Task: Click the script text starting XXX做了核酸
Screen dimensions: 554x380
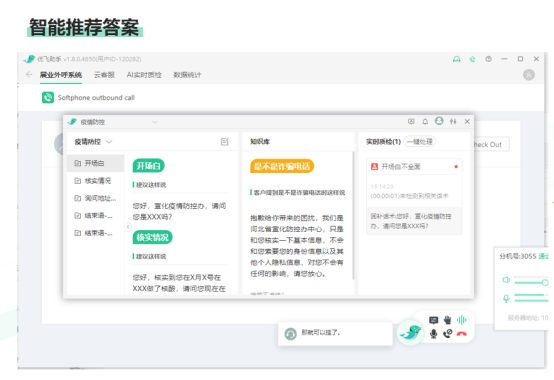Action: click(179, 289)
